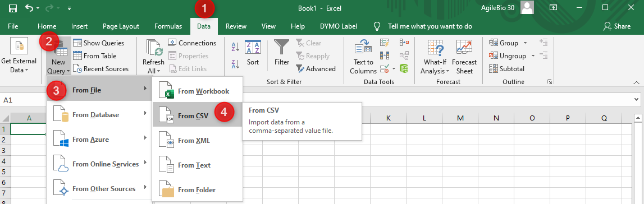Select column K header
The width and height of the screenshot is (644, 204).
click(388, 118)
